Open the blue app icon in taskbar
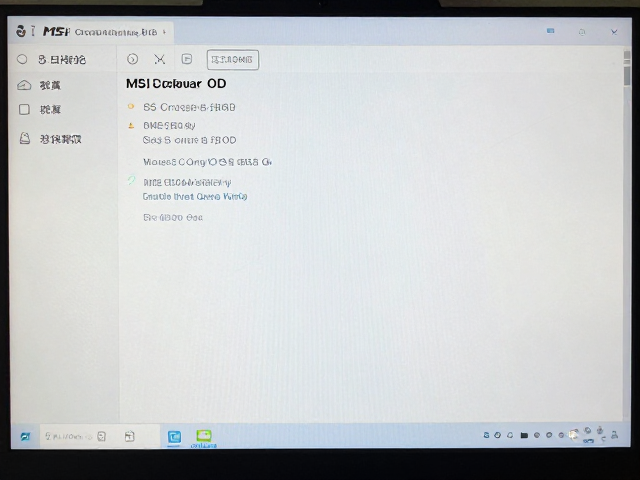 click(x=175, y=437)
